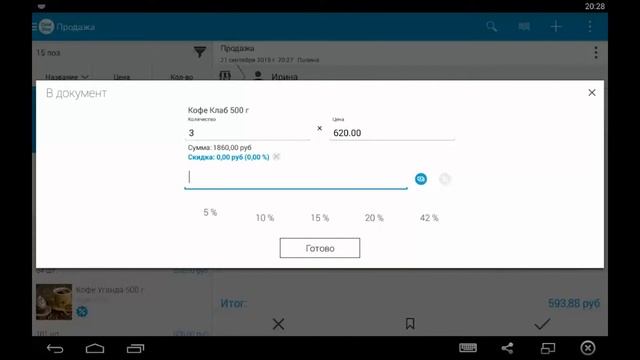Confirm with the Готово button
Viewport: 640px width, 360px height.
click(320, 248)
